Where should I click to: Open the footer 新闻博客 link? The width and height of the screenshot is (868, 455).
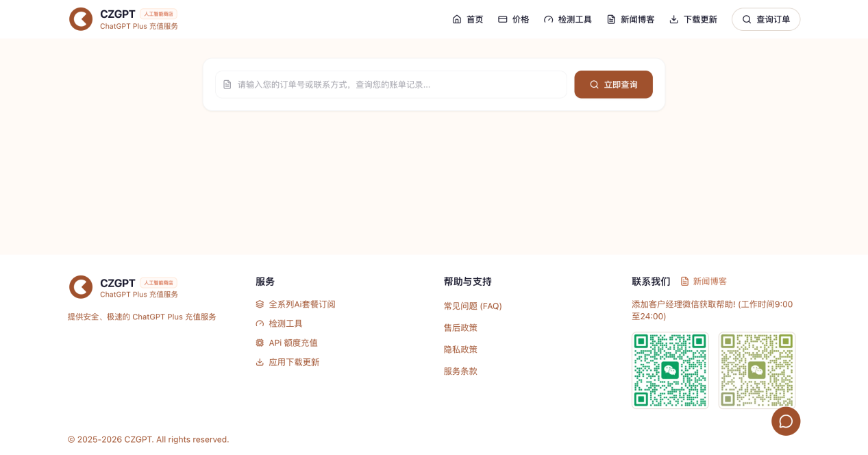(x=704, y=281)
